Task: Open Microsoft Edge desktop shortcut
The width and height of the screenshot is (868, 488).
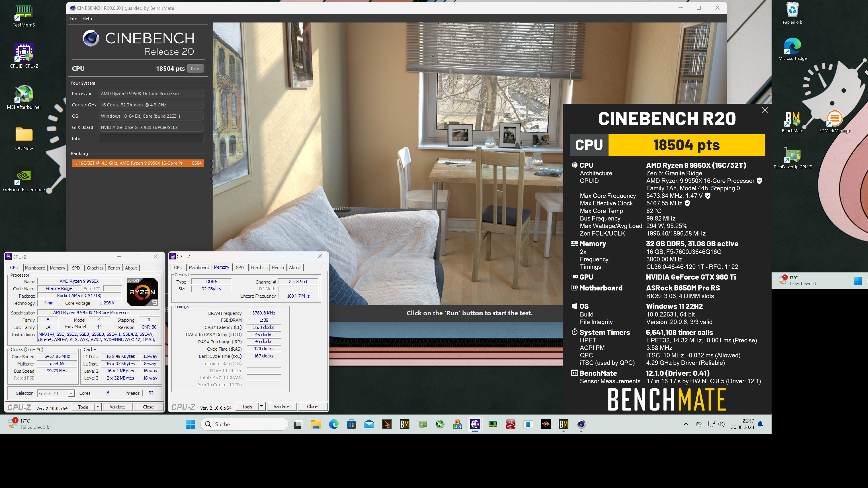Action: (x=792, y=49)
